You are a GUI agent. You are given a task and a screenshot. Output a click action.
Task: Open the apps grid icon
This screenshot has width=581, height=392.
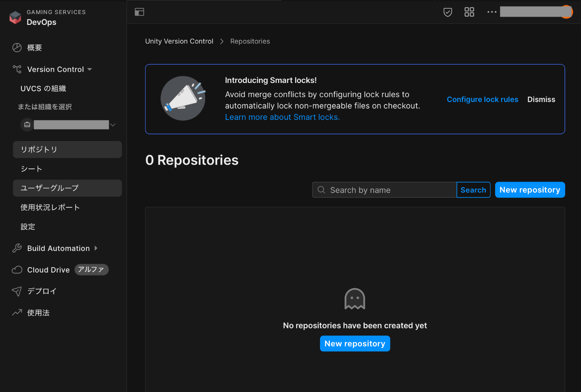469,12
